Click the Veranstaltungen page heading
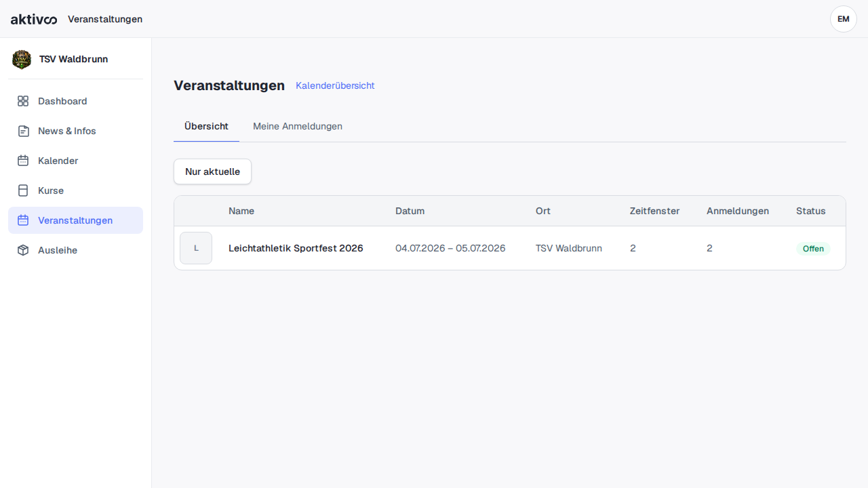This screenshot has height=488, width=868. pyautogui.click(x=229, y=85)
